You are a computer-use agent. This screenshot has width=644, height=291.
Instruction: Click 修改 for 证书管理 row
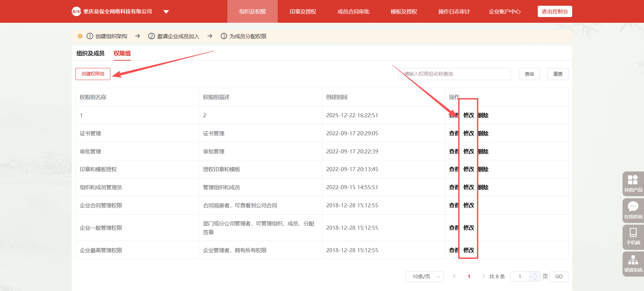469,133
